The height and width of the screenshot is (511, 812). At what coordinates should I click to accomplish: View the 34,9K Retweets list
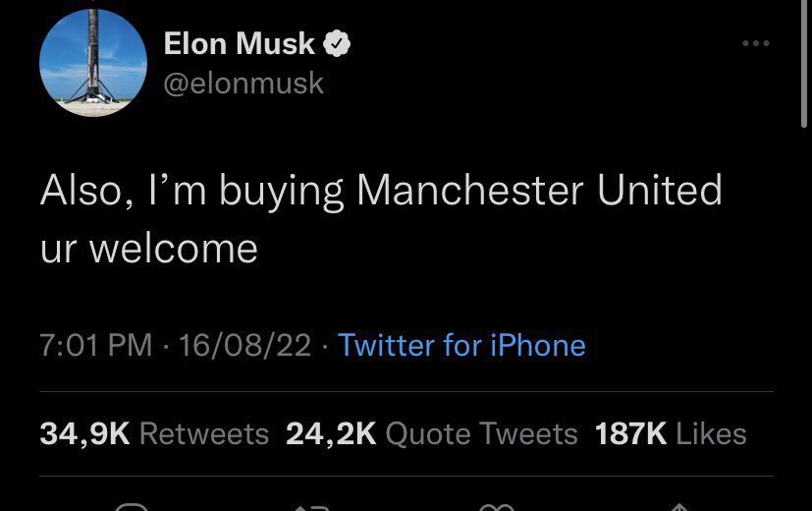point(154,433)
